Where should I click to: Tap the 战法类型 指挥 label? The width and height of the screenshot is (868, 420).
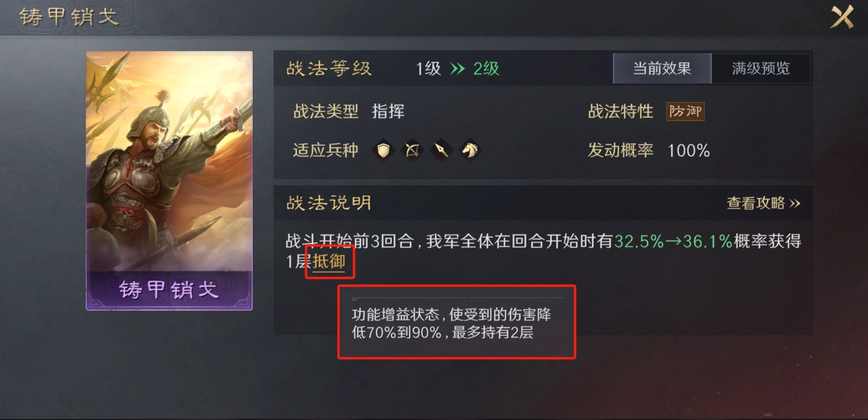pyautogui.click(x=349, y=112)
